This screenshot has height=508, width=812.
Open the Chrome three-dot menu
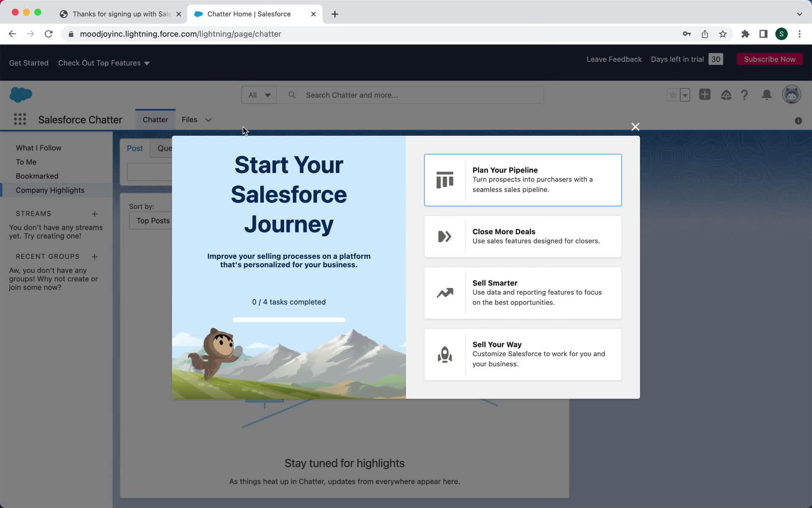coord(799,34)
